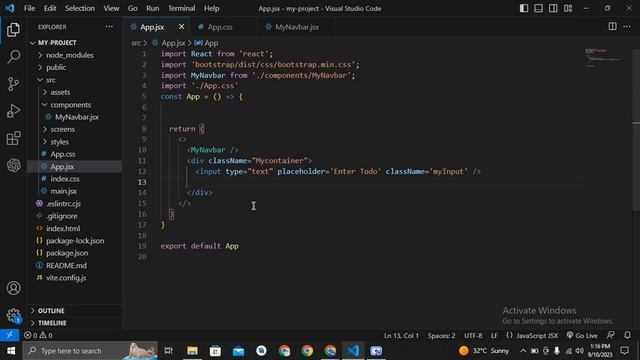This screenshot has width=640, height=360.
Task: Open .eslintrc.cjs file
Action: point(75,204)
